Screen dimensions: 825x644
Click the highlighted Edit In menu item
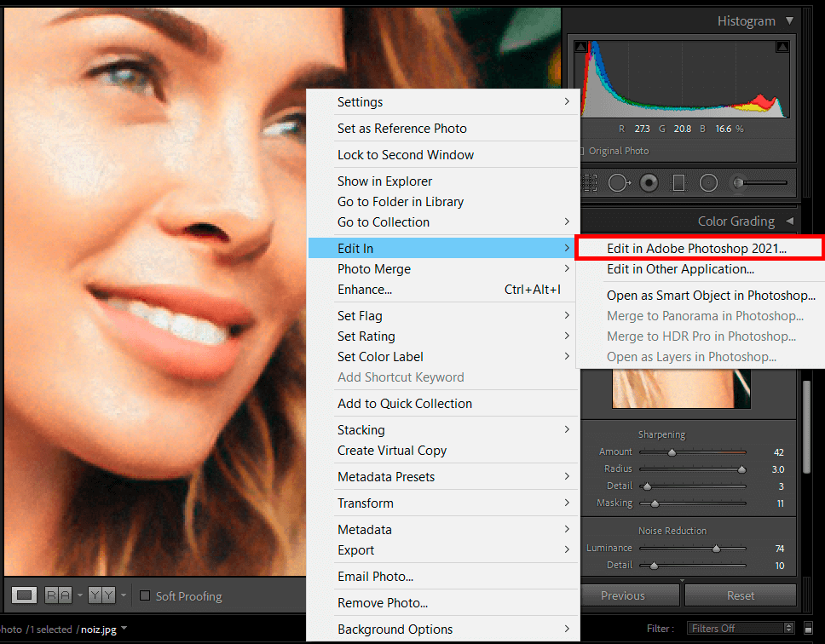click(x=443, y=248)
